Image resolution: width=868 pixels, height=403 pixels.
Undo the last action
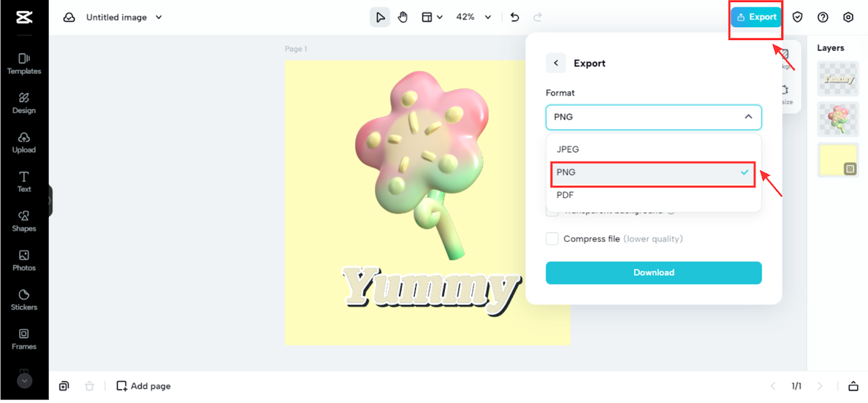[515, 18]
